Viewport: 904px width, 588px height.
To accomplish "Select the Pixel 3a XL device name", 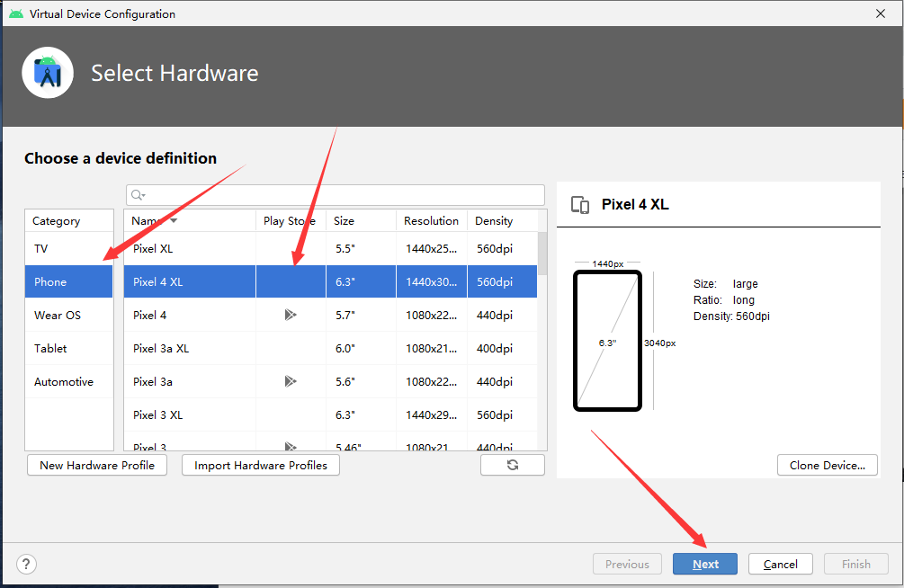I will 161,348.
